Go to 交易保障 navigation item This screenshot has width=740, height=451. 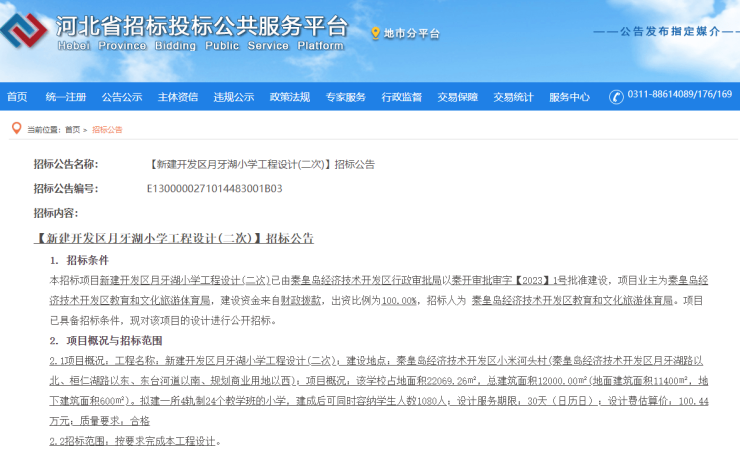[x=457, y=97]
